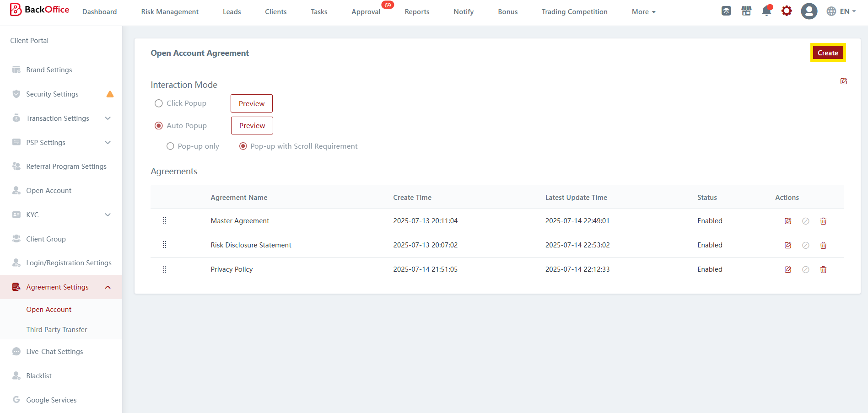Choose the Pop-up only option
Viewport: 868px width, 413px height.
pos(170,146)
